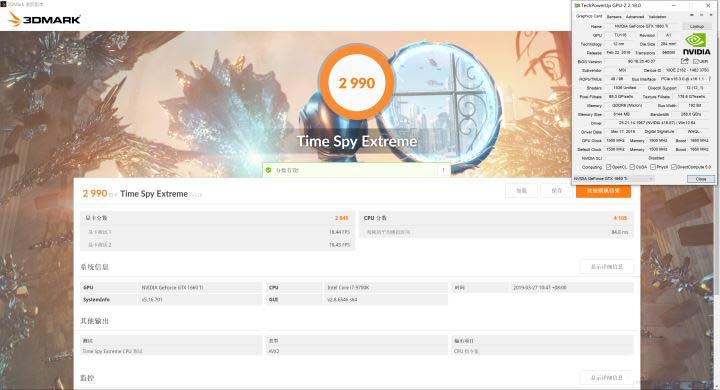This screenshot has height=390, width=720.
Task: Click the green valid-score checkmark icon
Action: point(269,170)
